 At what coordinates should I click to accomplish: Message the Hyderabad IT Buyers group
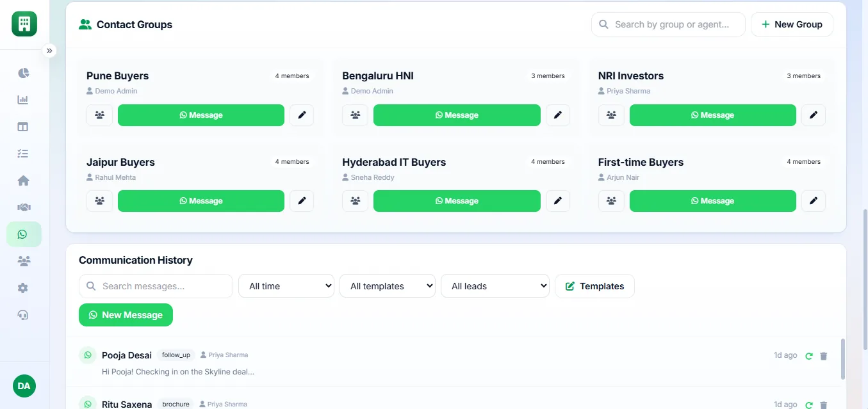pos(457,201)
